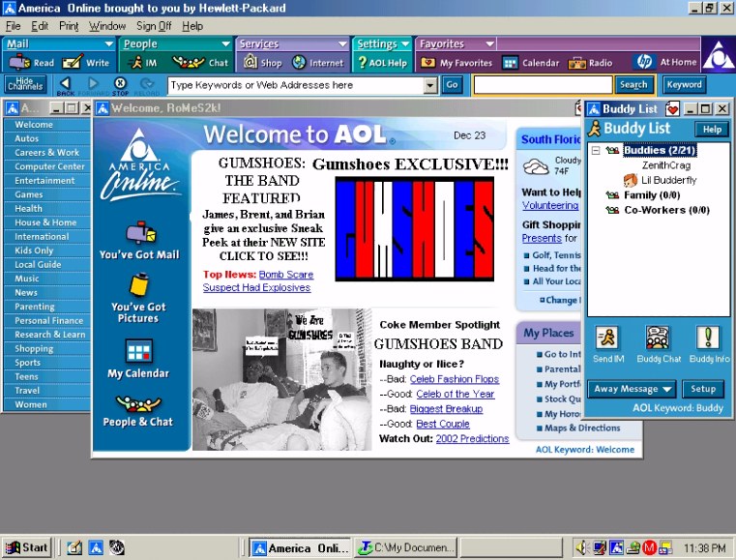
Task: Select the Co-Workers (0/0) group
Action: click(x=666, y=210)
